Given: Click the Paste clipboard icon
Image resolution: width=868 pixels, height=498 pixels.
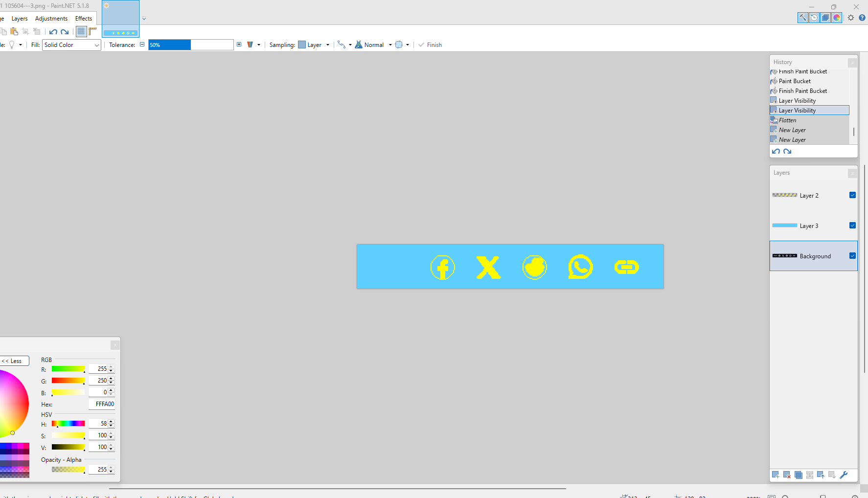Looking at the screenshot, I should pyautogui.click(x=14, y=32).
